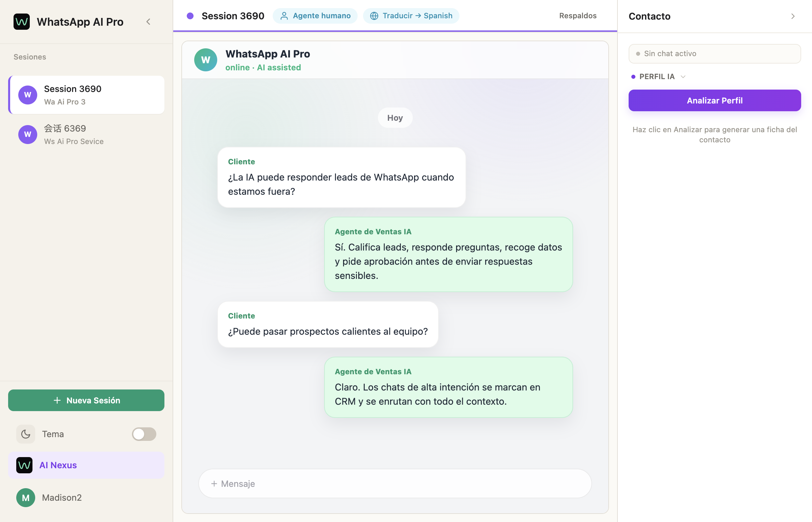The width and height of the screenshot is (812, 522).
Task: Click the 'Ws Ai Pro Sevice' subtitle
Action: click(x=74, y=141)
